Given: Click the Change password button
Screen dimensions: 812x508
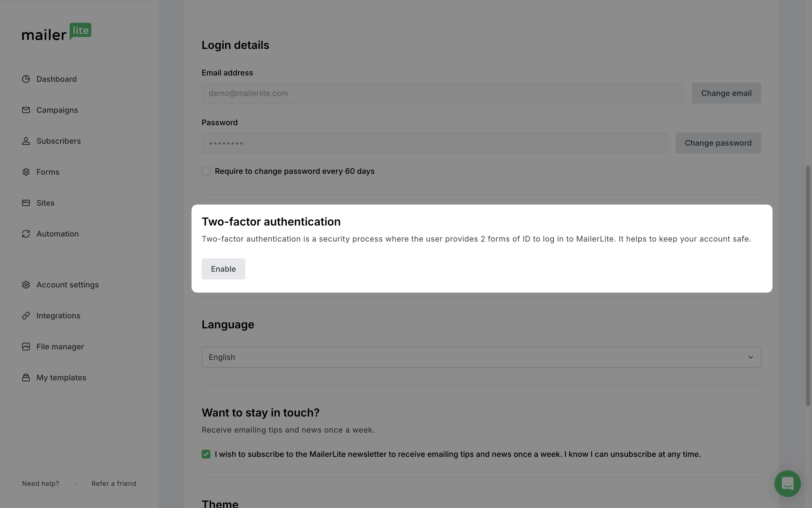Looking at the screenshot, I should point(718,143).
